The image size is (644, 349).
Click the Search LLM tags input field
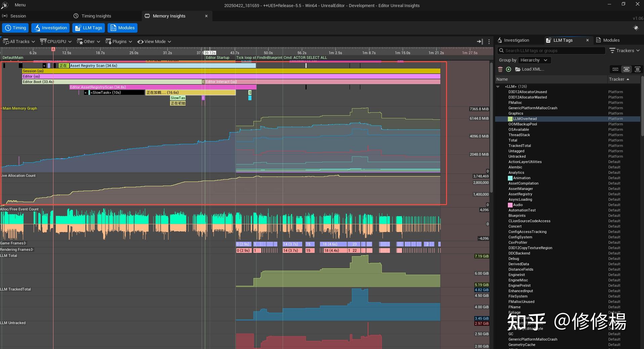pyautogui.click(x=551, y=50)
